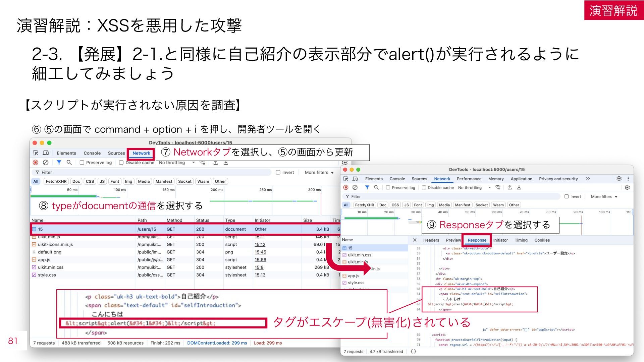Select the All filter in back DevTools window
Viewport: 644px width, 362px height.
click(36, 181)
